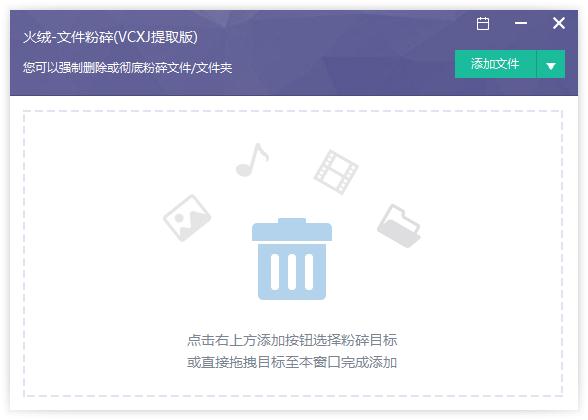
Task: Click the 火绒-文件粉碎 title text
Action: point(68,37)
